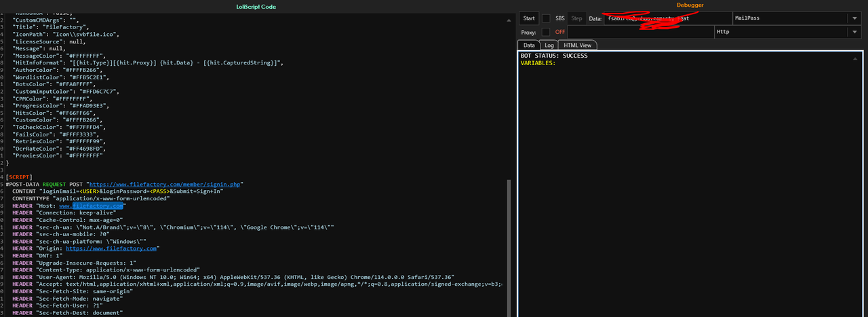Click the Step button

point(576,18)
